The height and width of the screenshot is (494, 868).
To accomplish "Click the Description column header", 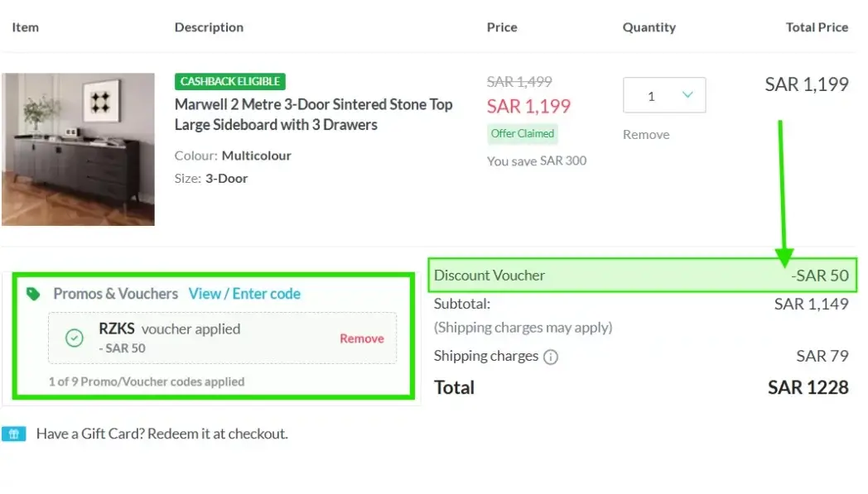I will (x=209, y=27).
